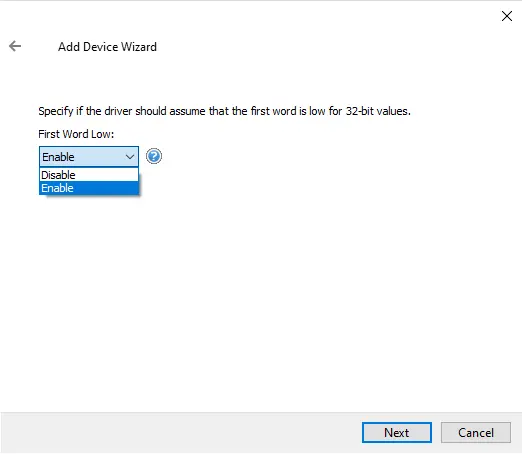Open help for First Word Low
Screen dimensions: 522x454
(154, 156)
